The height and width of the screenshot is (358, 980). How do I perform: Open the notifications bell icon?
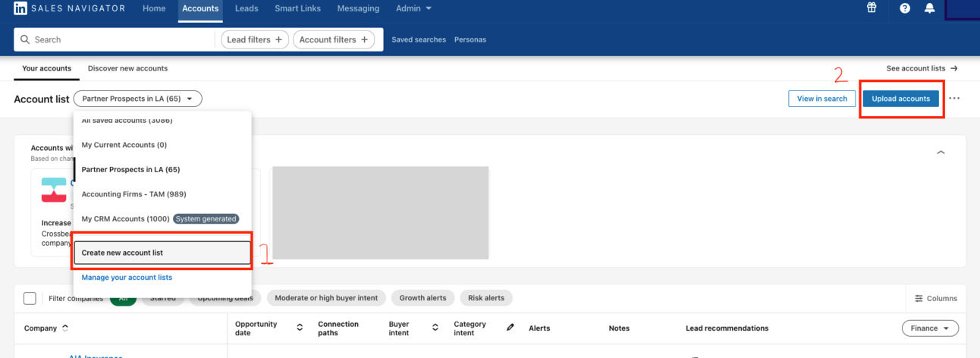pyautogui.click(x=929, y=8)
